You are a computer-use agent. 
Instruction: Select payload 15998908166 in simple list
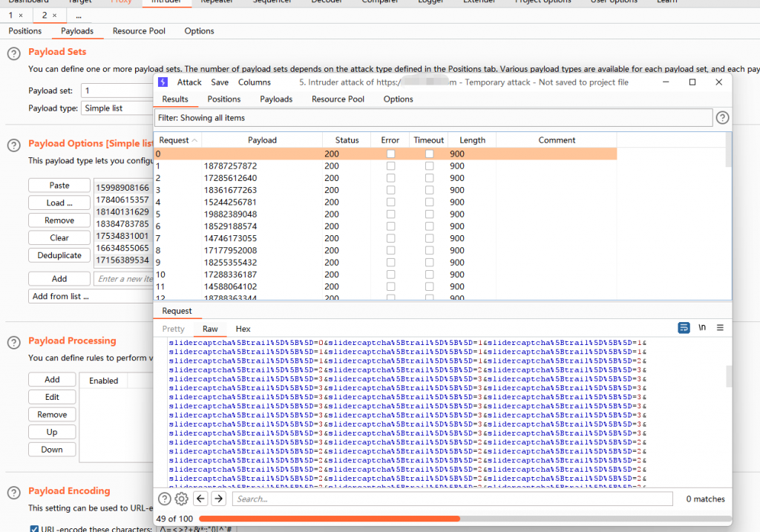point(123,188)
